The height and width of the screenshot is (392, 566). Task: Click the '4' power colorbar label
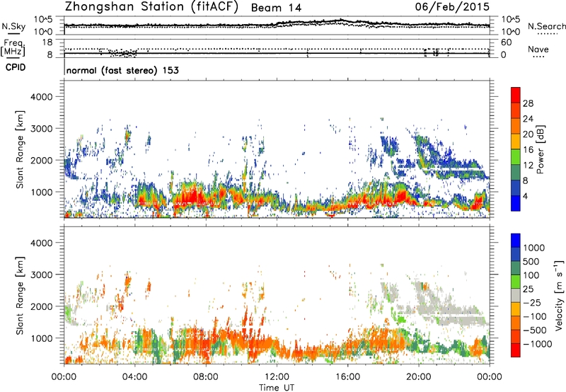point(525,196)
